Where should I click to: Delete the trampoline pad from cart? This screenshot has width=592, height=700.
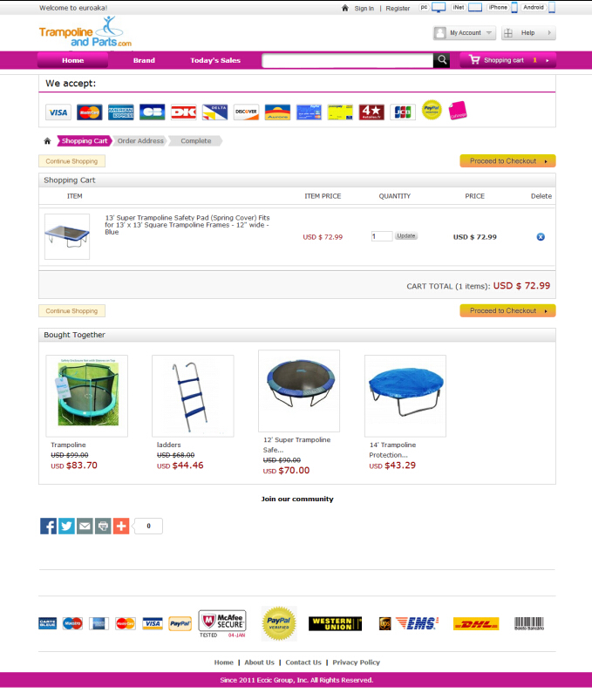click(541, 236)
